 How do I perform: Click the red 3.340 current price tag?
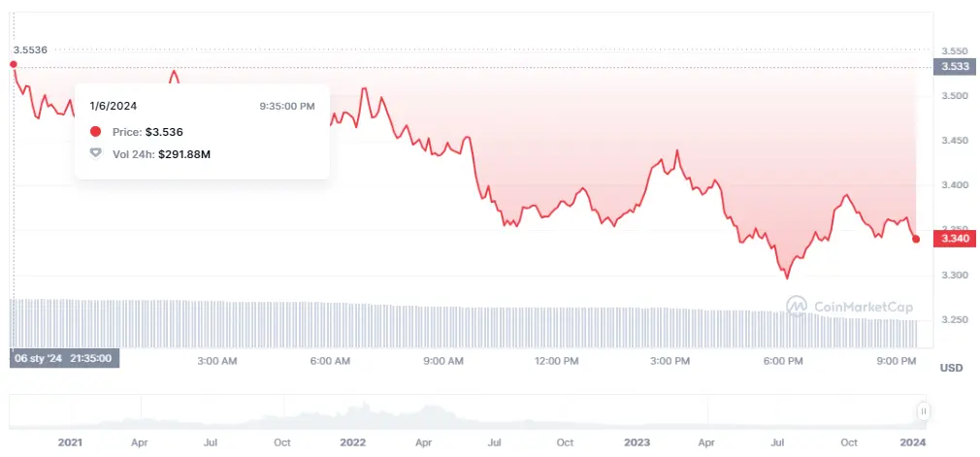coord(948,239)
